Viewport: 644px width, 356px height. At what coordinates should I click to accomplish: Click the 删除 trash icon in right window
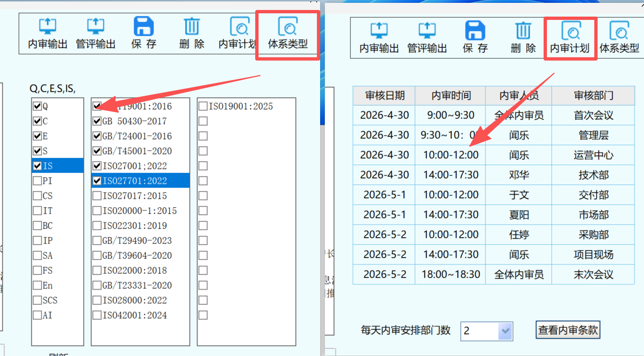point(523,32)
